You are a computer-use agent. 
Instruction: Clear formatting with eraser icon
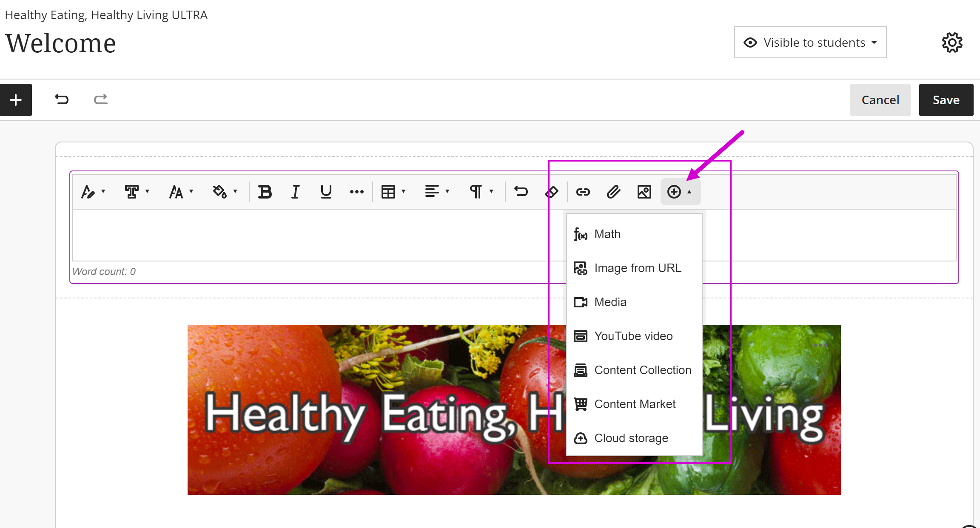551,192
